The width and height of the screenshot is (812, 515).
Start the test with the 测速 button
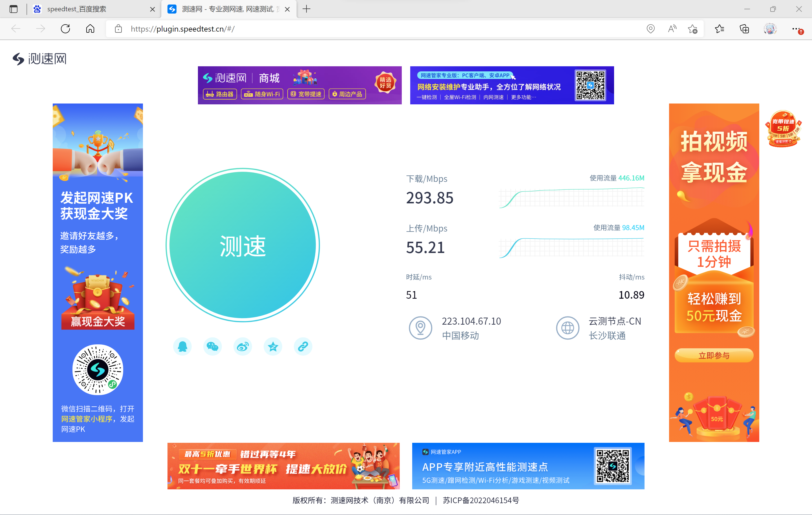click(x=242, y=245)
